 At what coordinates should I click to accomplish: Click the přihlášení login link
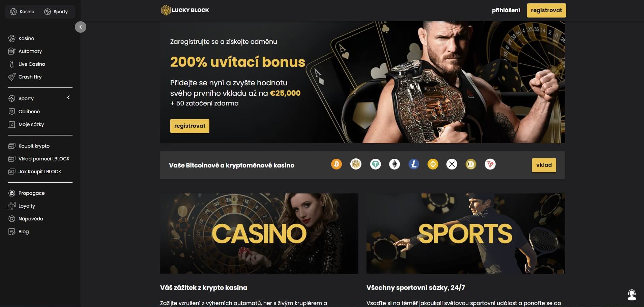click(506, 10)
